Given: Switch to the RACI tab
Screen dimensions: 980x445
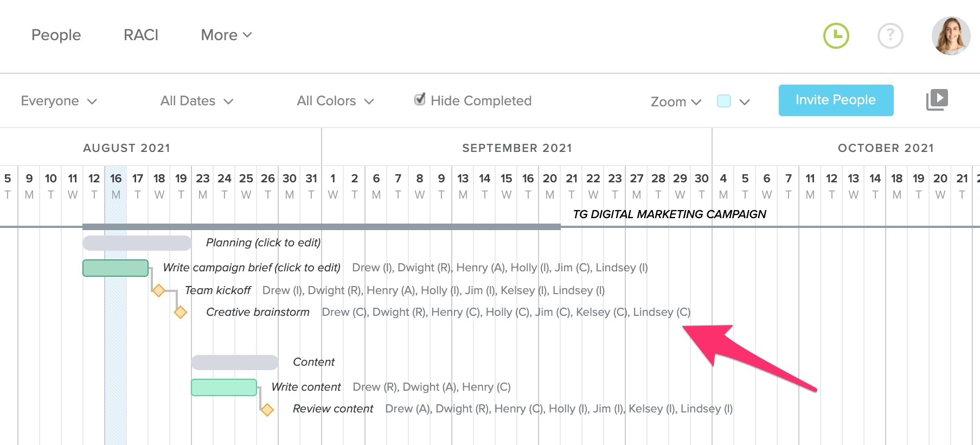Looking at the screenshot, I should pyautogui.click(x=140, y=35).
